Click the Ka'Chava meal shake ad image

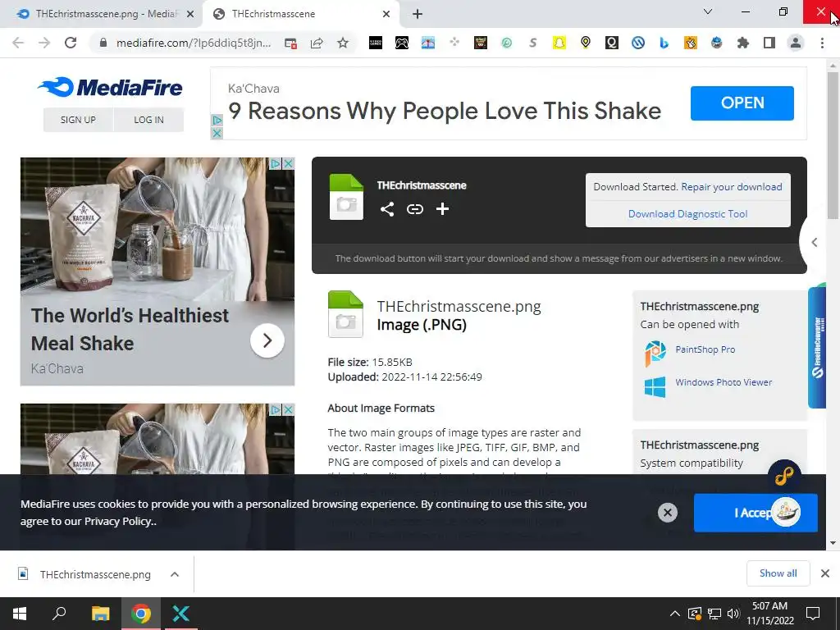[157, 229]
